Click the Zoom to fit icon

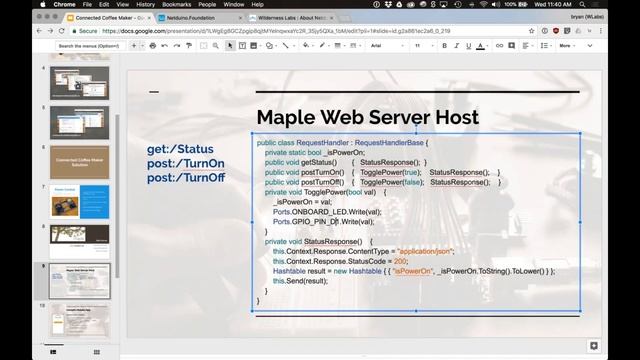pos(204,46)
